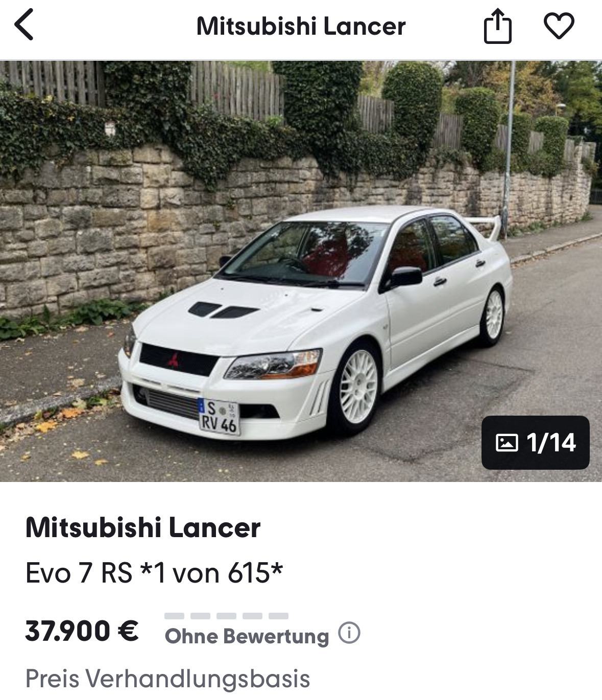Click the middle segment of the rating bar
The image size is (602, 700).
226,616
